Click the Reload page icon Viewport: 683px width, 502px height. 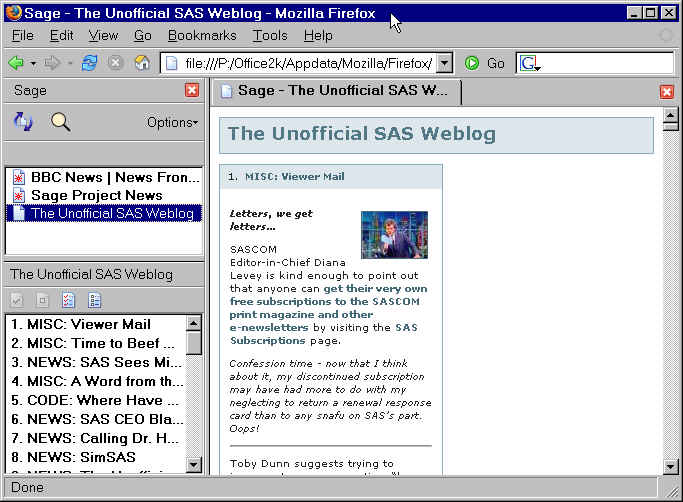[90, 63]
